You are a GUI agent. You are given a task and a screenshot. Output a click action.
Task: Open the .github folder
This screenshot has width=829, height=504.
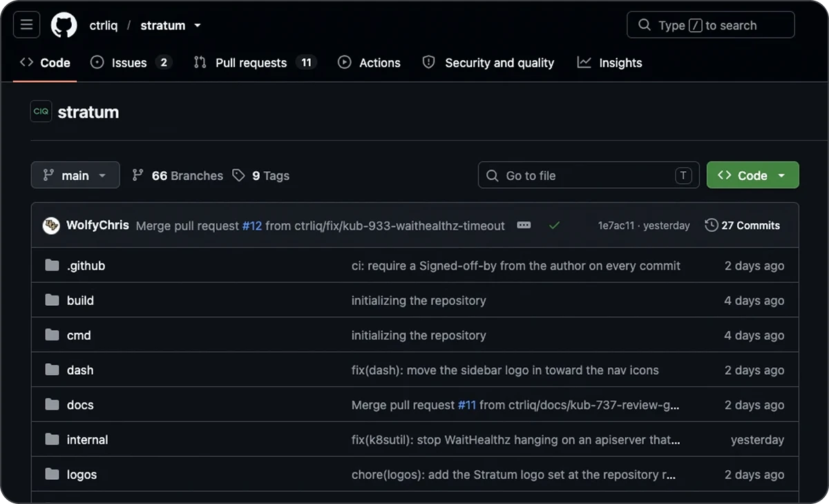[x=86, y=266]
